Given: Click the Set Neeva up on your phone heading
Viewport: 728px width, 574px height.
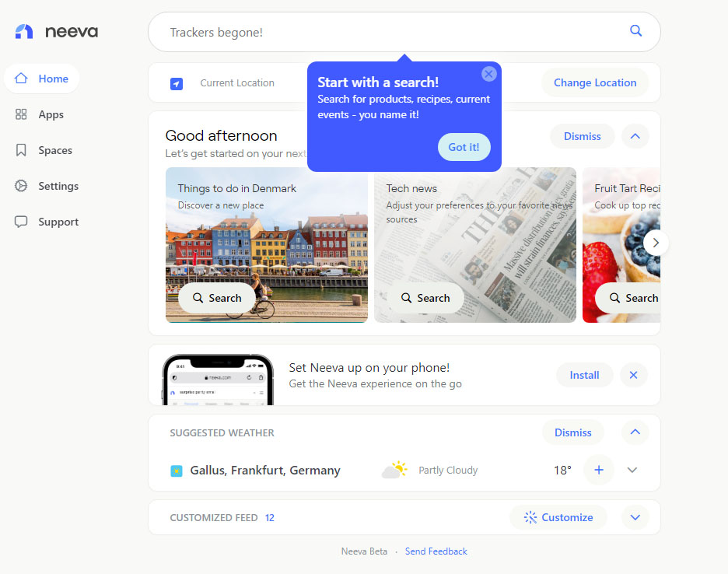Looking at the screenshot, I should coord(369,367).
